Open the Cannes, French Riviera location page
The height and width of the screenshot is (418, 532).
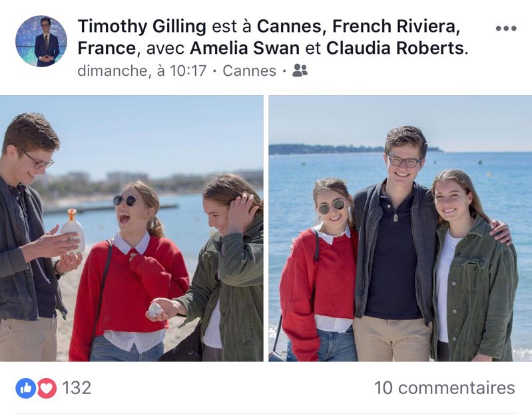click(x=358, y=27)
